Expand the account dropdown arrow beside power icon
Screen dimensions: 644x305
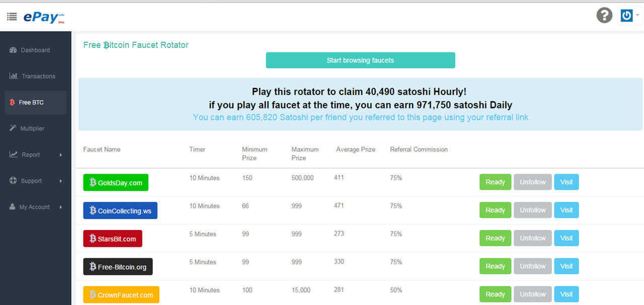pos(637,16)
